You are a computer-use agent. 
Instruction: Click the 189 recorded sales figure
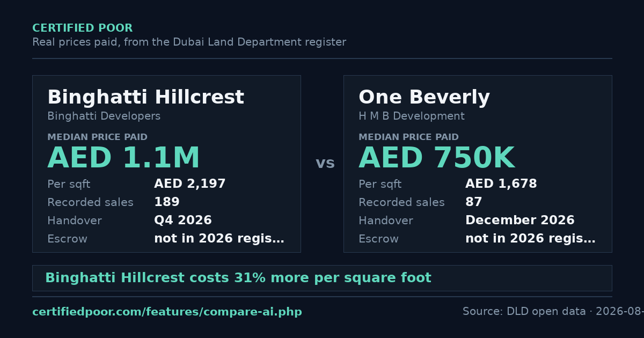click(x=166, y=202)
